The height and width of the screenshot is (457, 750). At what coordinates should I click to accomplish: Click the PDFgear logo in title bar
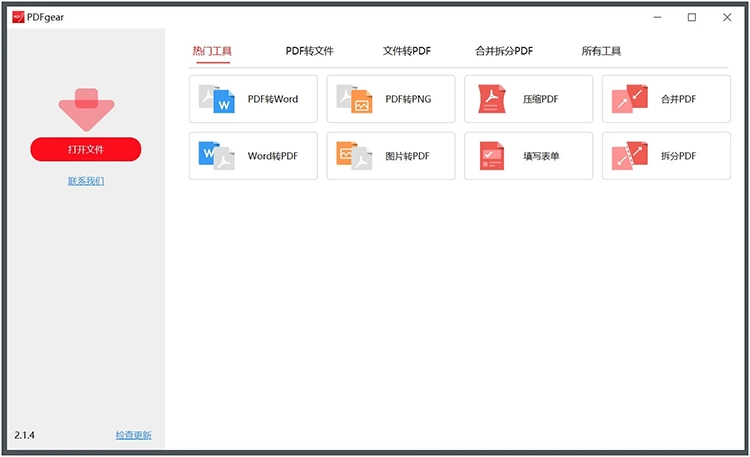pos(18,17)
